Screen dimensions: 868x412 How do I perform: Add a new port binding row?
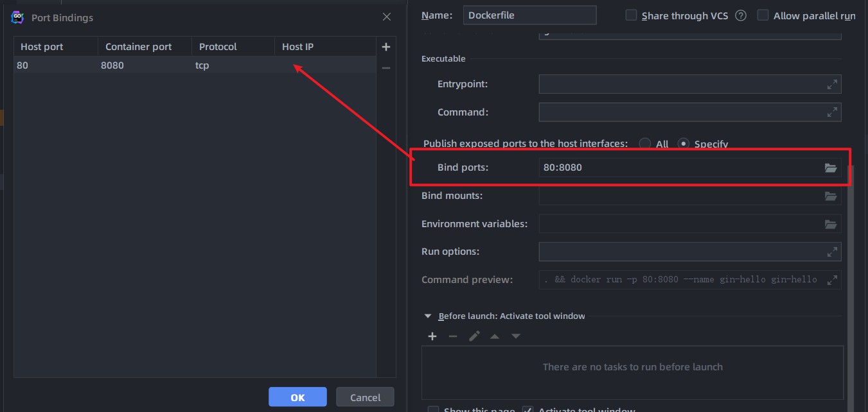tap(385, 47)
